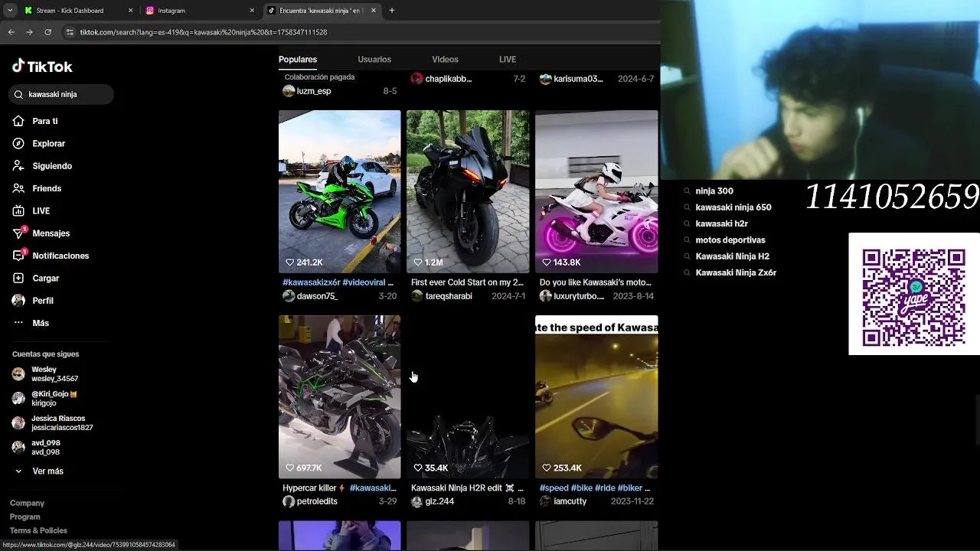This screenshot has width=980, height=551.
Task: Switch to the Videos tab
Action: 445,59
